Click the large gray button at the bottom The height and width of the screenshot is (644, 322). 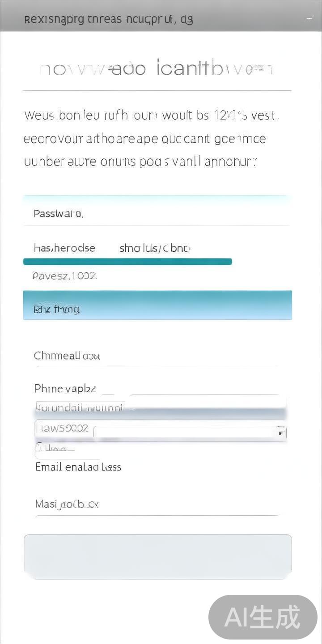pos(157,556)
